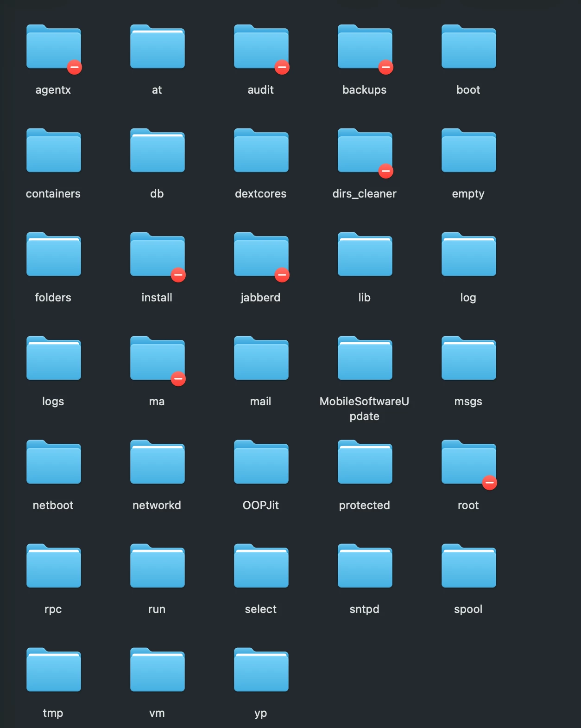Select the boot folder icon

[x=469, y=46]
